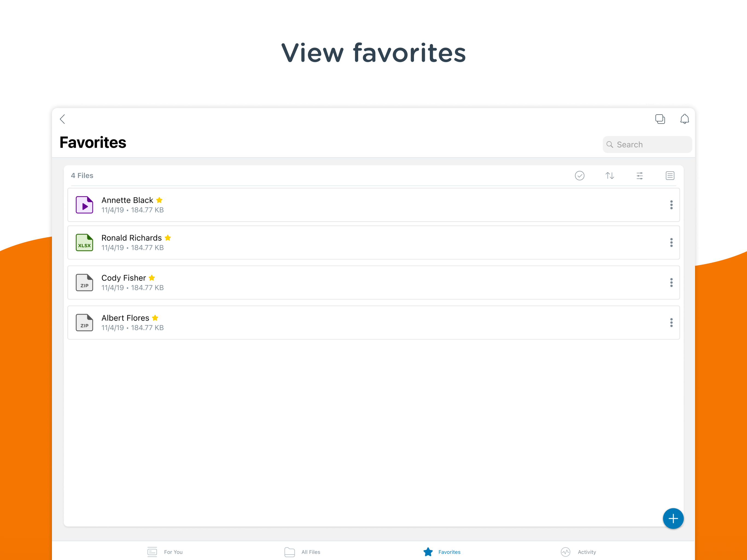This screenshot has height=560, width=747.
Task: Expand Ronald Richards three-dot menu
Action: [x=671, y=243]
